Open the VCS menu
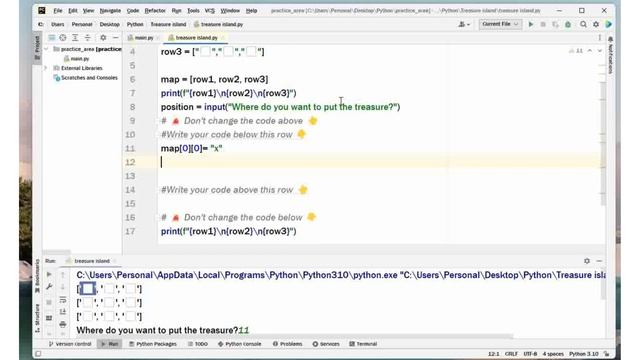The image size is (640, 360). [209, 11]
